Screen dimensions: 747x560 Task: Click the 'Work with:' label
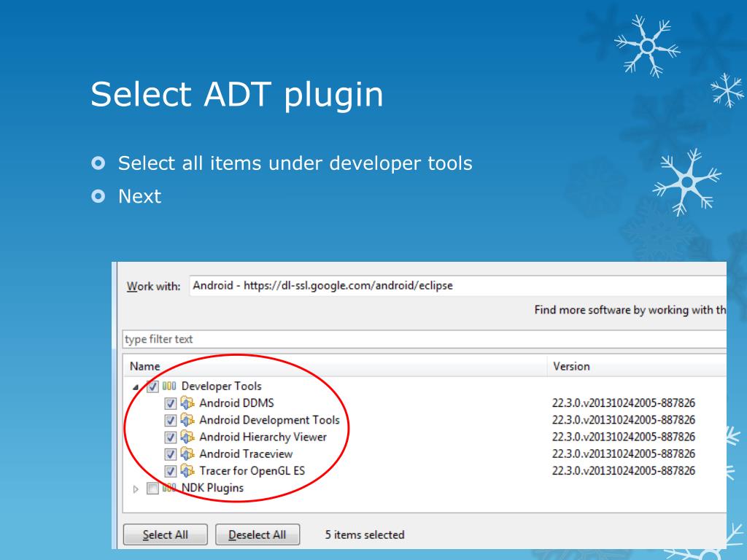pos(153,287)
